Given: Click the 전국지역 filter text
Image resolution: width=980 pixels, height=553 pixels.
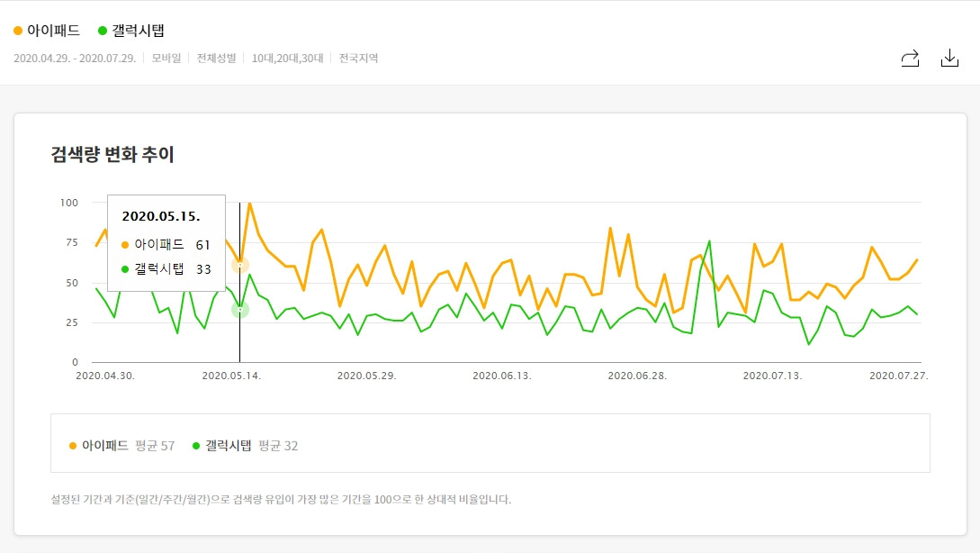Looking at the screenshot, I should [x=358, y=59].
